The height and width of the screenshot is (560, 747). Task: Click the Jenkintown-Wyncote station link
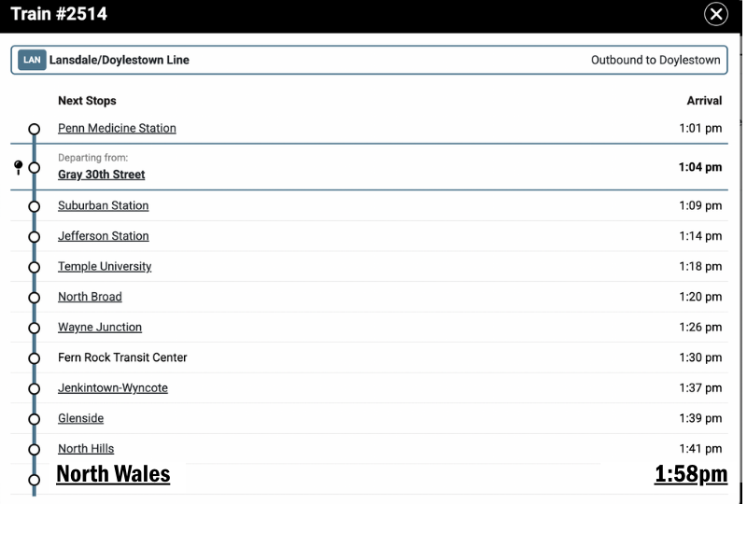pos(113,388)
